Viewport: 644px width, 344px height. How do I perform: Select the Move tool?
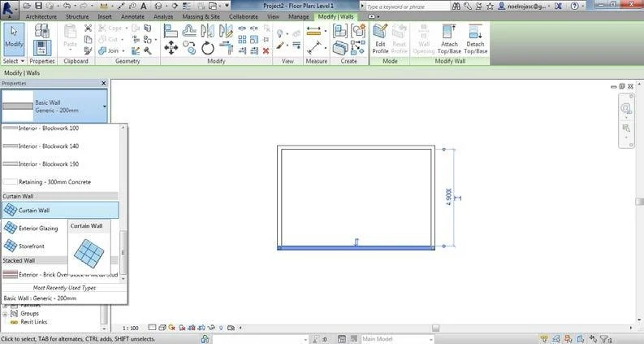(x=171, y=48)
